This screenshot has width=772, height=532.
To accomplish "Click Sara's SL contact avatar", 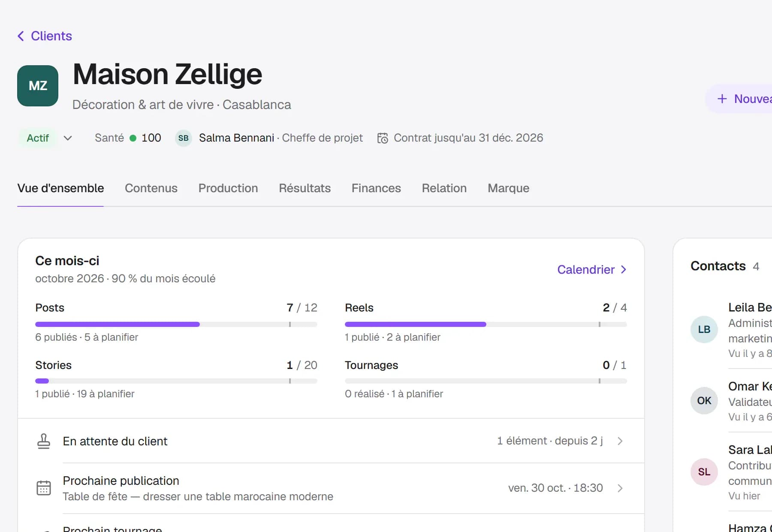I will coord(704,472).
